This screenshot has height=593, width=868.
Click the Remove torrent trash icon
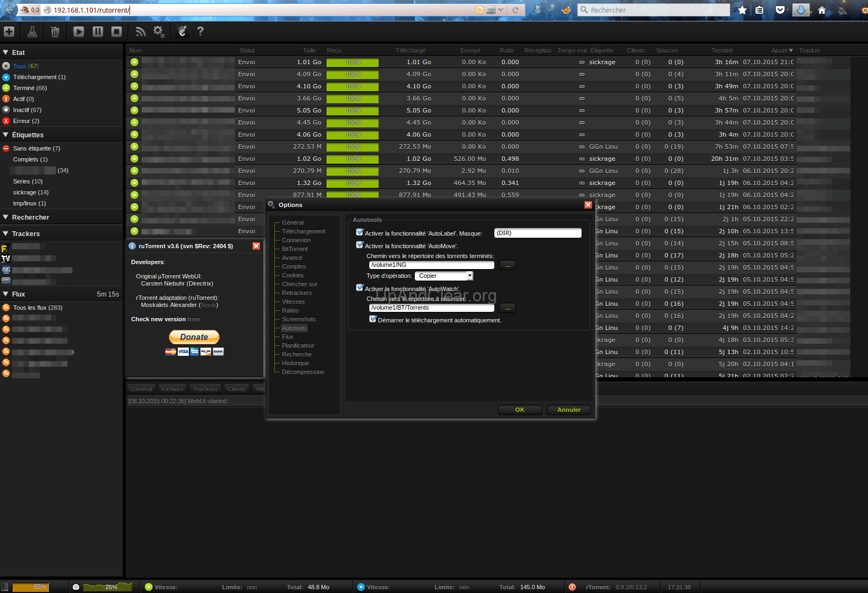point(55,32)
